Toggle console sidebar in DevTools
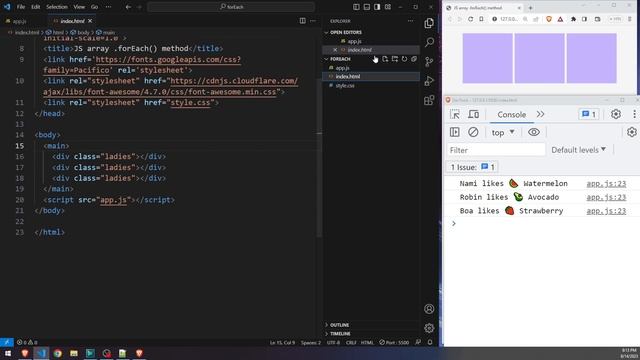640x360 pixels. tap(455, 132)
